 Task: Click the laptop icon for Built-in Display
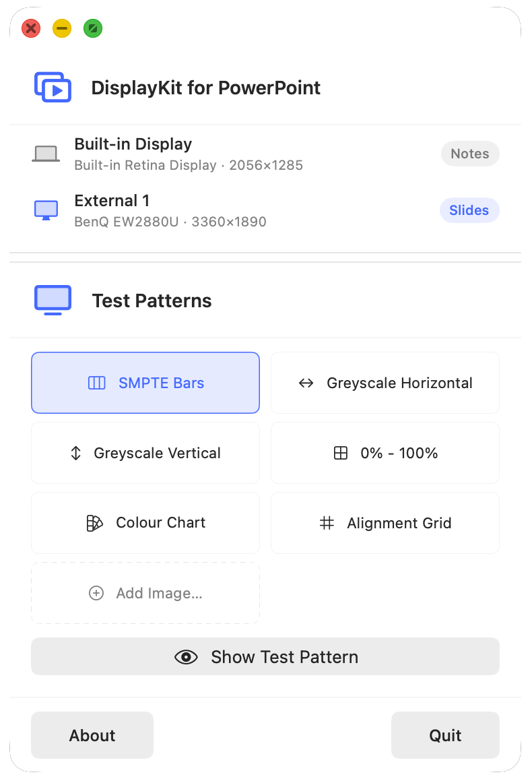[46, 154]
